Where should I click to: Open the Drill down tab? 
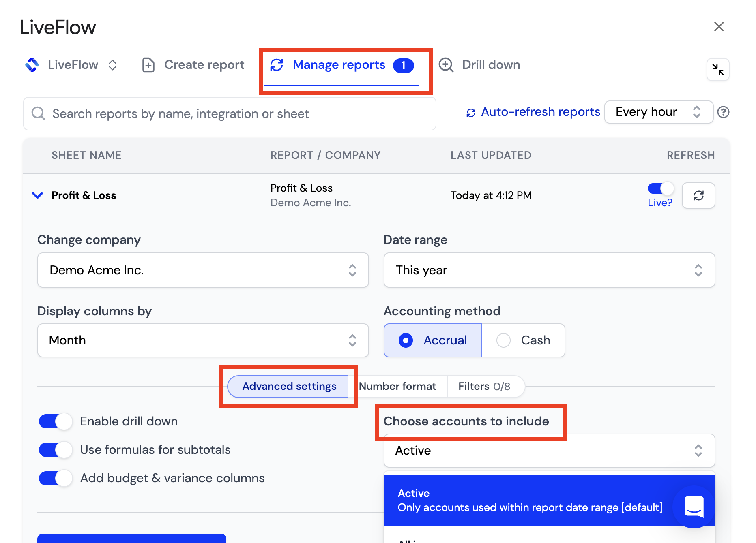coord(479,65)
